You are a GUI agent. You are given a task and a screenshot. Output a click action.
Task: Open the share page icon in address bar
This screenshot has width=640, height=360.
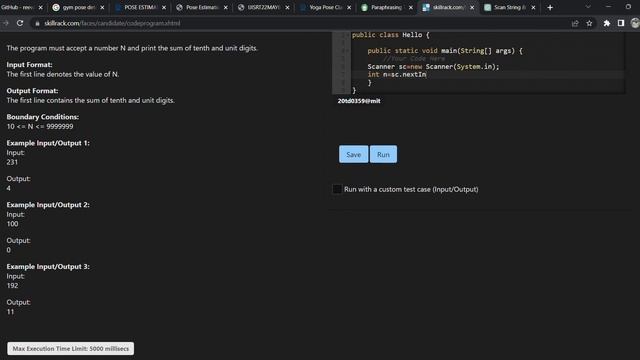575,23
